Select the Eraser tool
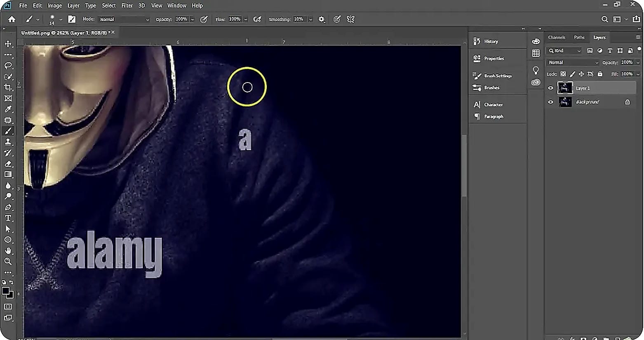The width and height of the screenshot is (644, 340). click(x=8, y=164)
